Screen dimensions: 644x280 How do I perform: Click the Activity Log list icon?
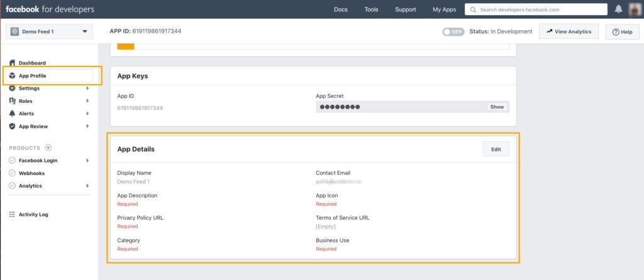(12, 215)
